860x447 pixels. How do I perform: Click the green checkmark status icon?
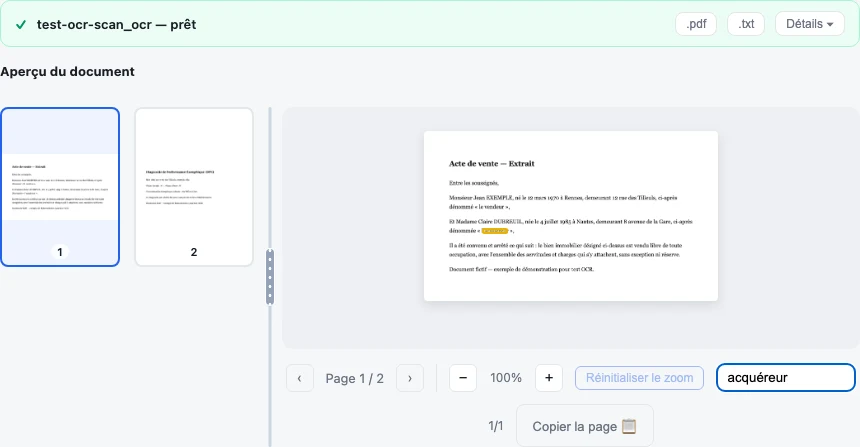21,25
